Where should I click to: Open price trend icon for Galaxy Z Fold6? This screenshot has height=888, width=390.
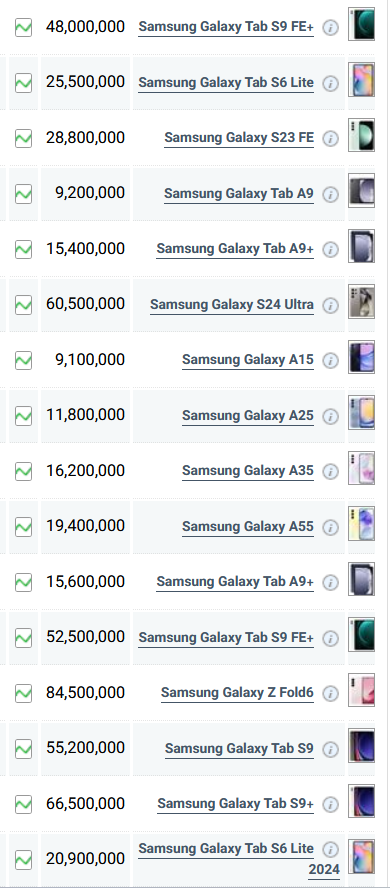click(23, 693)
